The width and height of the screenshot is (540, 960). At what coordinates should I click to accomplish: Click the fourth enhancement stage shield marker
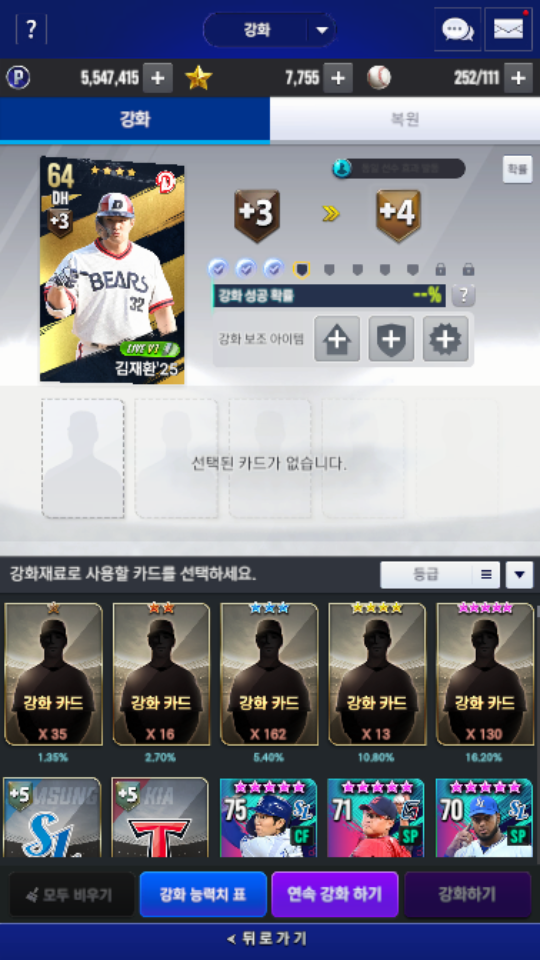(302, 269)
